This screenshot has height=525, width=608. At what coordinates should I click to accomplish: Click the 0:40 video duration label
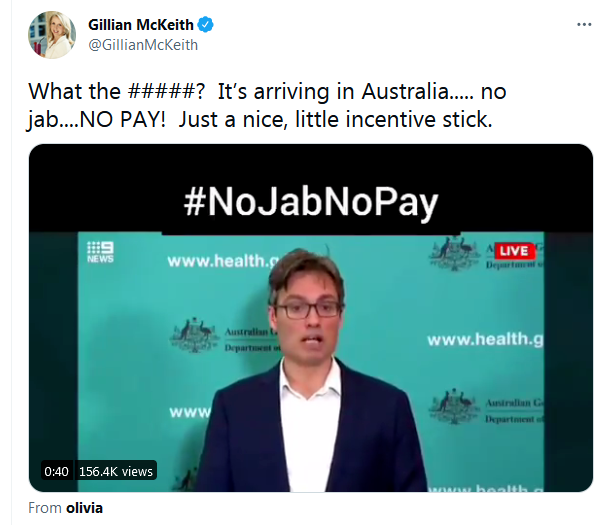pyautogui.click(x=56, y=471)
